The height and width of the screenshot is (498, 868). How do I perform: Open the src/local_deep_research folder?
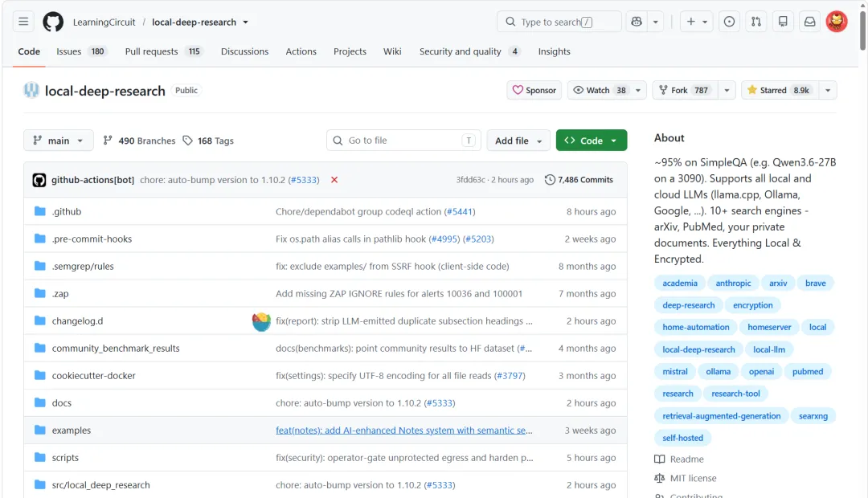point(100,484)
